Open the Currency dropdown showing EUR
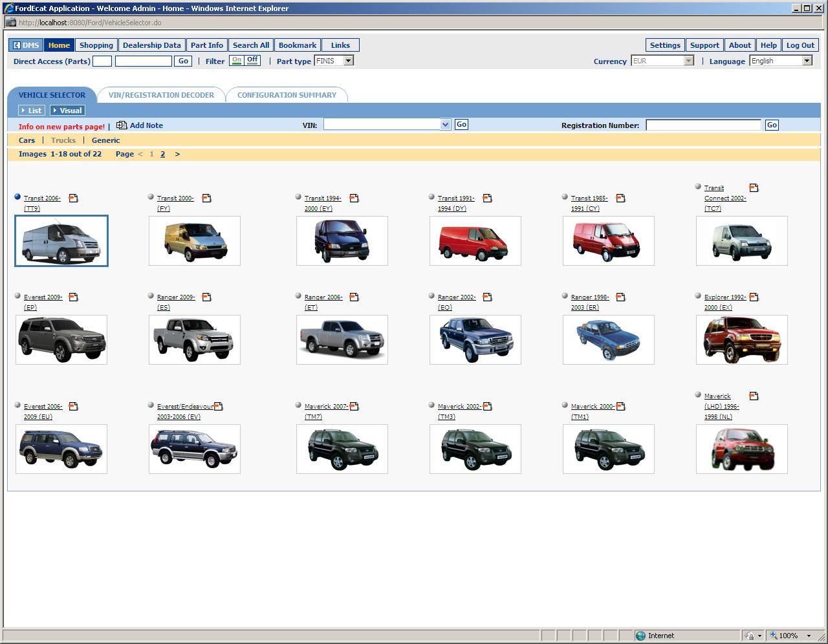Screen dimensions: 828x644 pos(689,61)
